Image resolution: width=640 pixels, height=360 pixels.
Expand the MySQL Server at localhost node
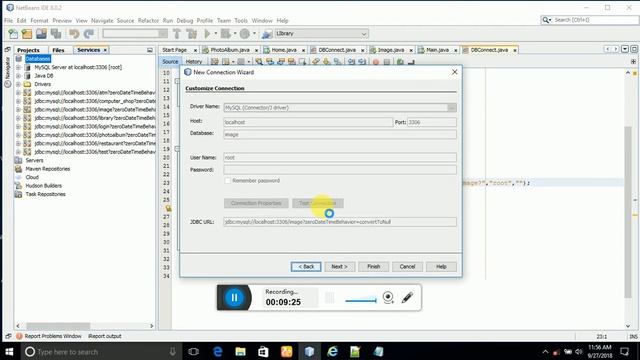click(x=18, y=67)
